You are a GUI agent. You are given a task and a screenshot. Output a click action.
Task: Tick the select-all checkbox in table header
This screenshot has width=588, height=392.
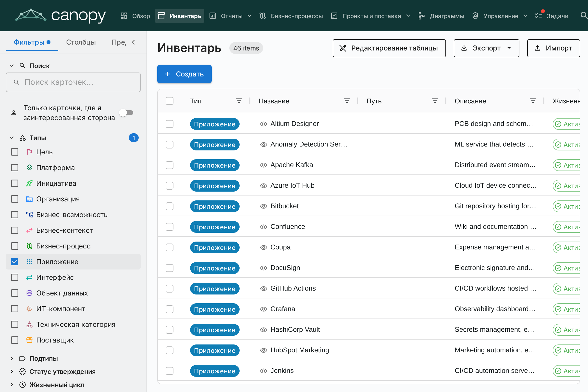click(170, 101)
